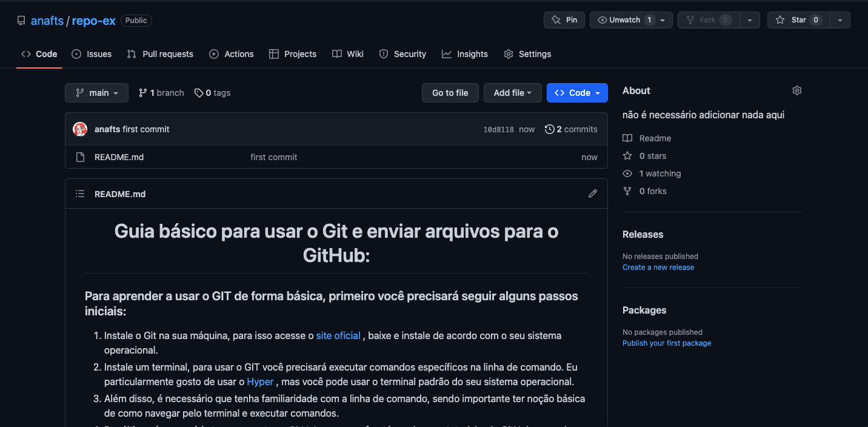
Task: Open the README outline list icon
Action: [x=80, y=194]
